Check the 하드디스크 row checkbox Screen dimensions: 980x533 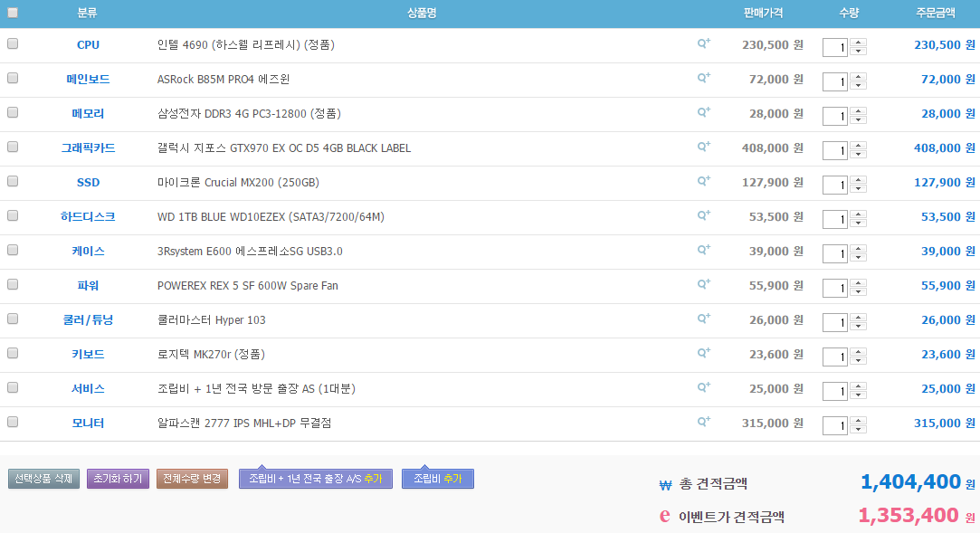[13, 215]
